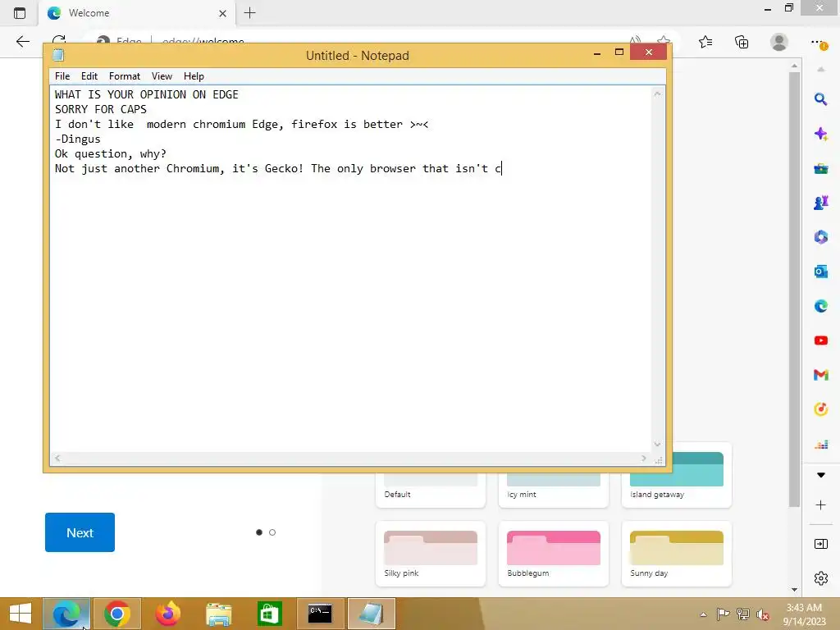Open Outlook icon in Edge sidebar
The width and height of the screenshot is (840, 630).
click(x=820, y=272)
